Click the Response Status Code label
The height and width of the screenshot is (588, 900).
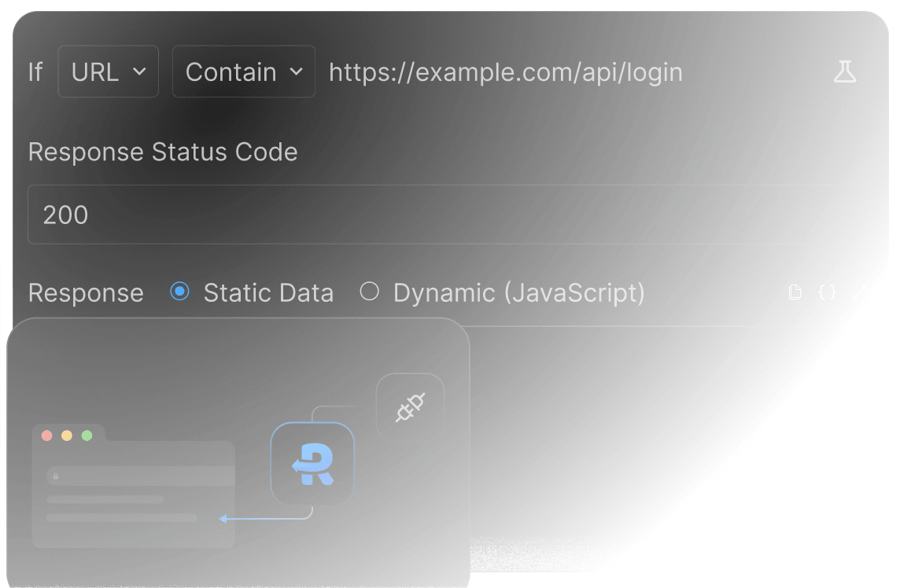163,152
